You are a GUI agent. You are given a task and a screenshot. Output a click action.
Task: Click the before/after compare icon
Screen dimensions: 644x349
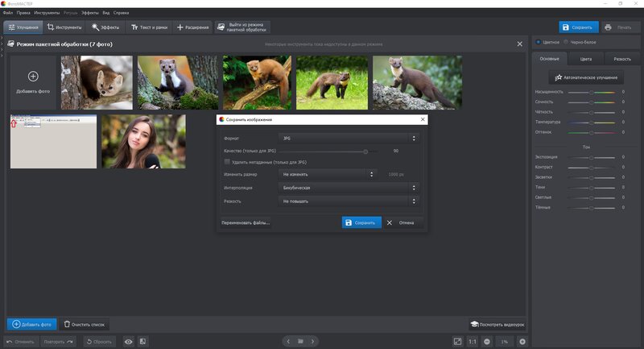point(142,342)
